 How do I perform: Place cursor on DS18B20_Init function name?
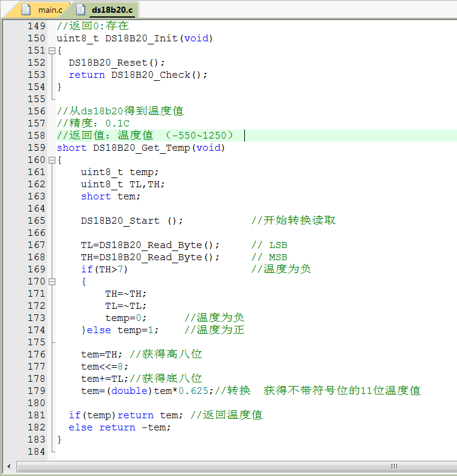tap(142, 38)
